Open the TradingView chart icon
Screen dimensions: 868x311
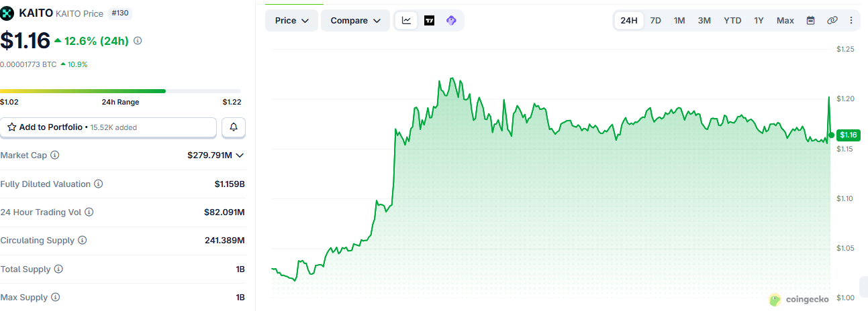click(429, 20)
